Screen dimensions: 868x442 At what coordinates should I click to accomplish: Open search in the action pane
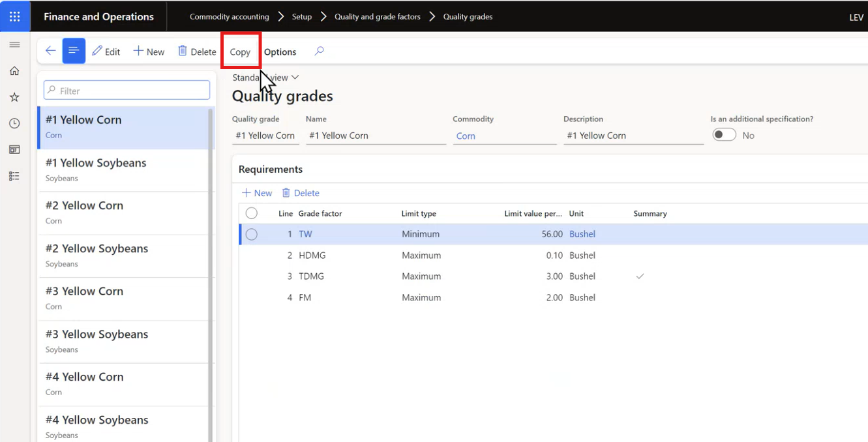(319, 50)
